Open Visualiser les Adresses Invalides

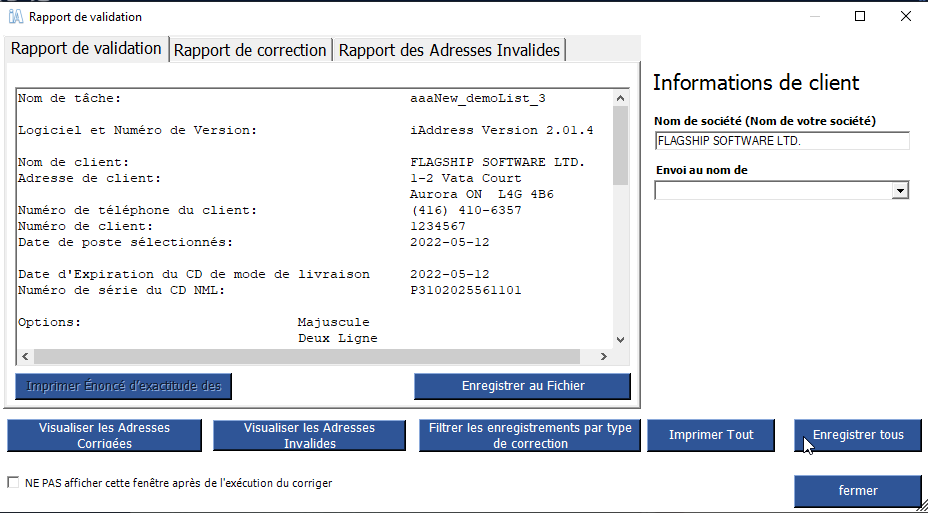(309, 435)
